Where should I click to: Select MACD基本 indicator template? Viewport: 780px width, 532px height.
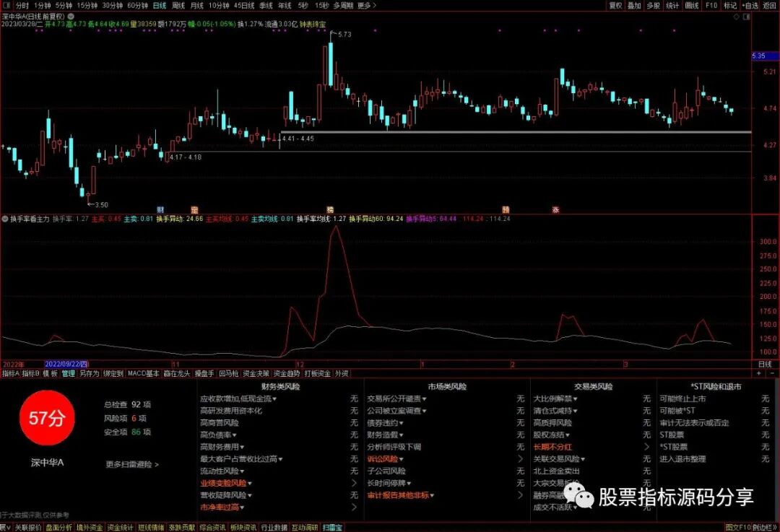[144, 373]
